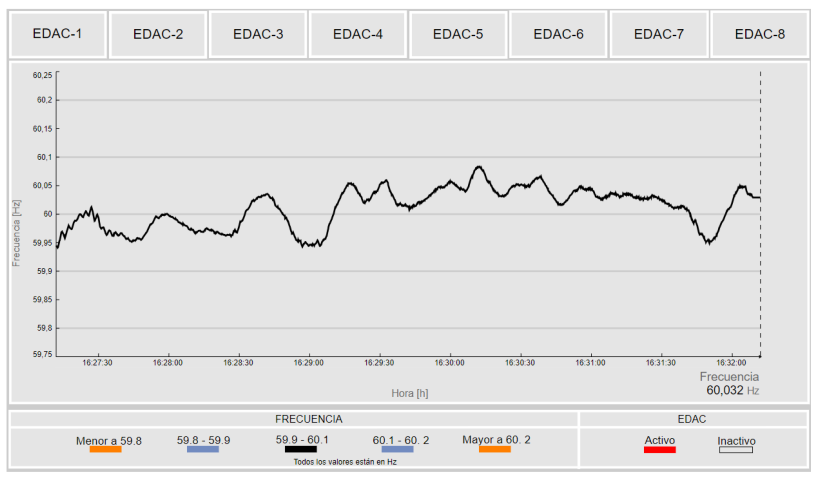Click the 59,95 frequency axis label

coord(42,243)
